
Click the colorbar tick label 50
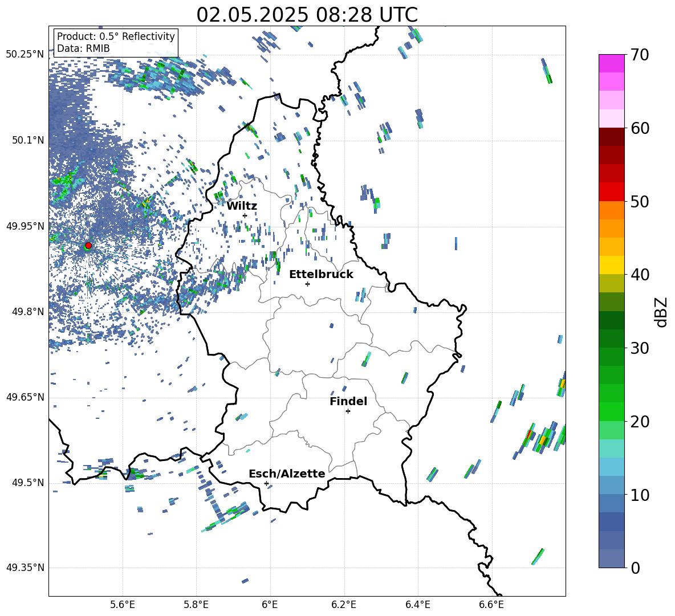point(640,201)
